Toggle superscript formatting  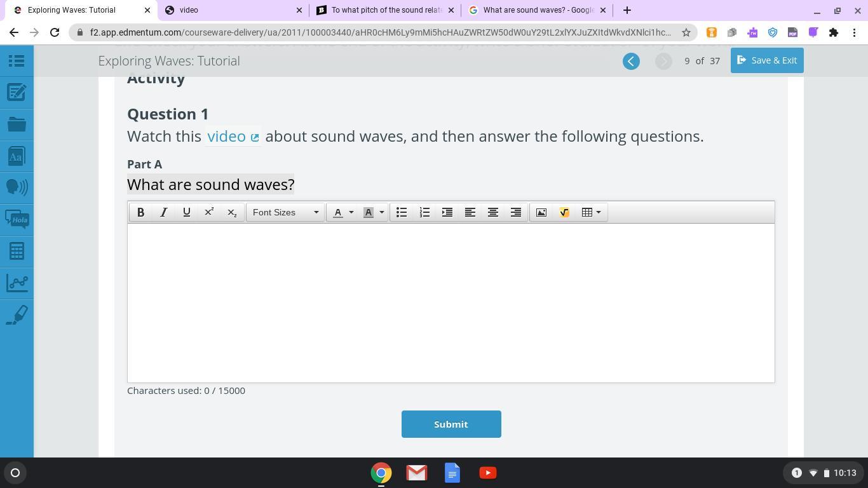point(209,212)
